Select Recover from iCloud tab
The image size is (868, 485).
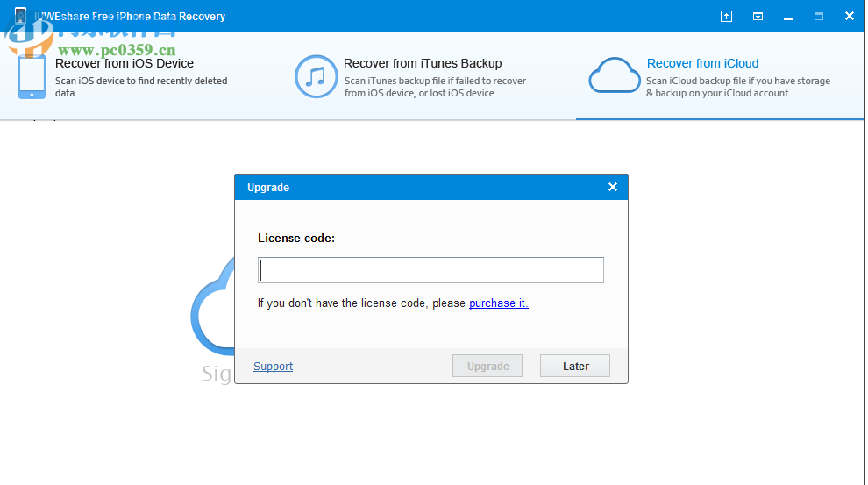[x=702, y=63]
